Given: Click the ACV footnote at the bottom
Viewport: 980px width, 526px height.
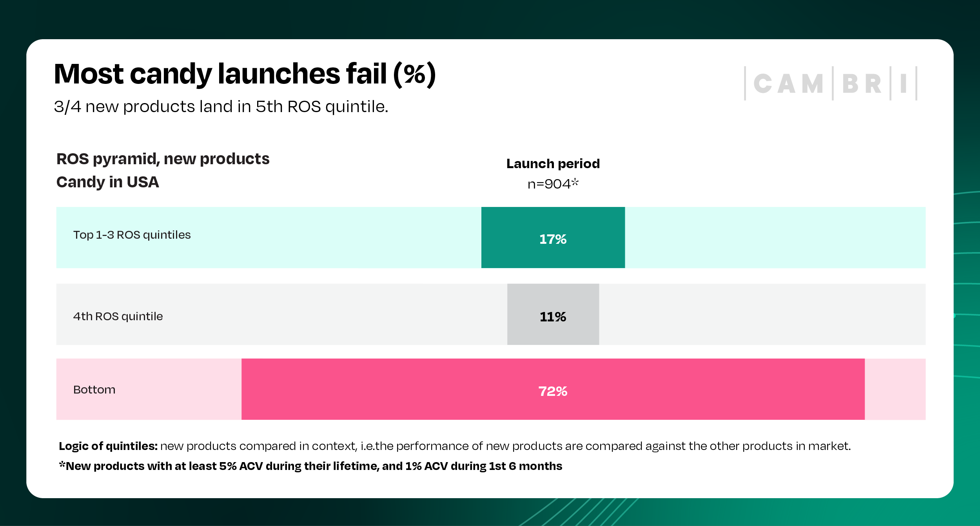Looking at the screenshot, I should click(x=310, y=466).
